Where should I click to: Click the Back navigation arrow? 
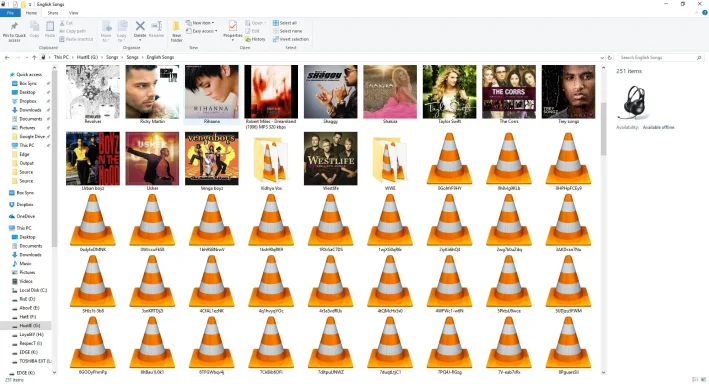7,57
